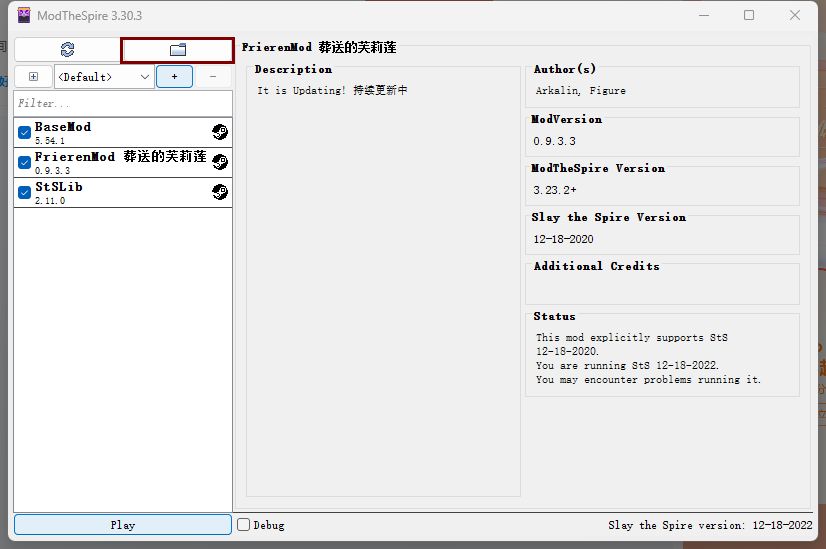This screenshot has height=549, width=826.
Task: Close the ModTheSpire window
Action: tap(795, 15)
